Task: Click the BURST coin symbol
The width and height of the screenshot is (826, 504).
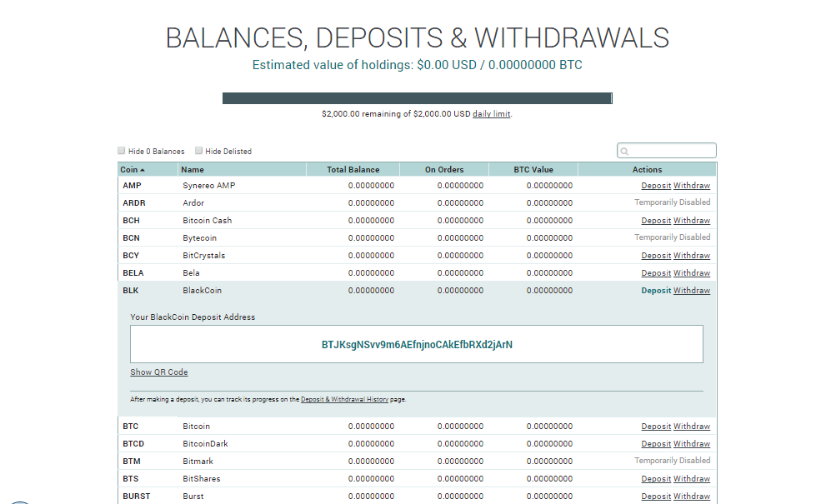Action: pyautogui.click(x=137, y=497)
